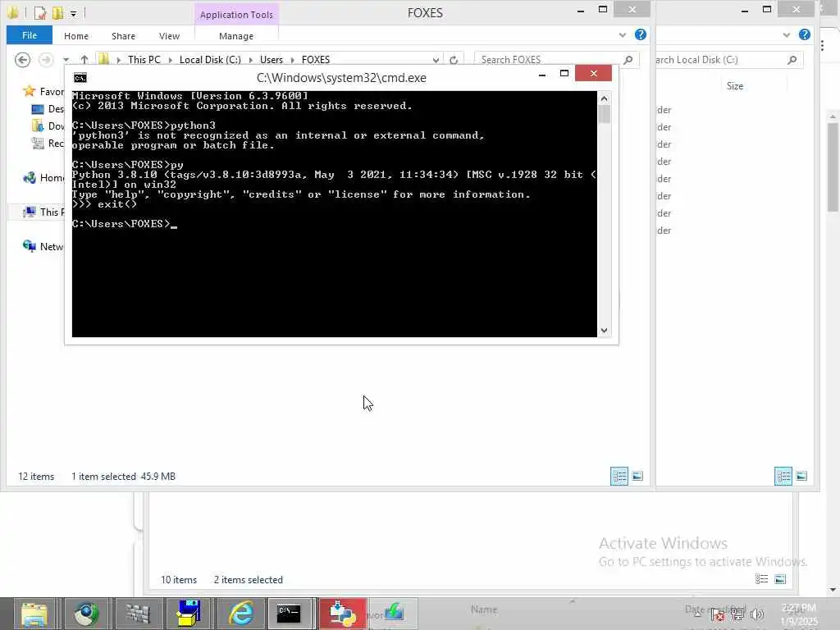Expand breadcrumb arrow after Local Disk (C:)
This screenshot has width=840, height=630.
coord(251,59)
